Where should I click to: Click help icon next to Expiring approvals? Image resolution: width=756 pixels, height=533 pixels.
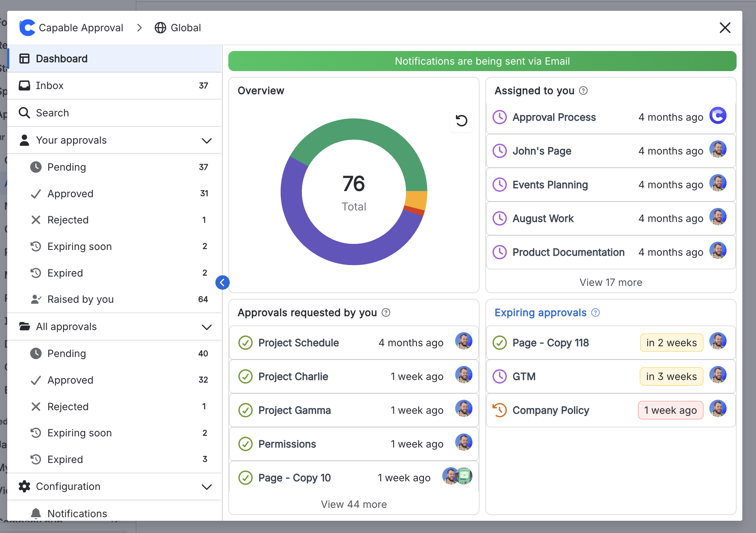click(x=596, y=313)
